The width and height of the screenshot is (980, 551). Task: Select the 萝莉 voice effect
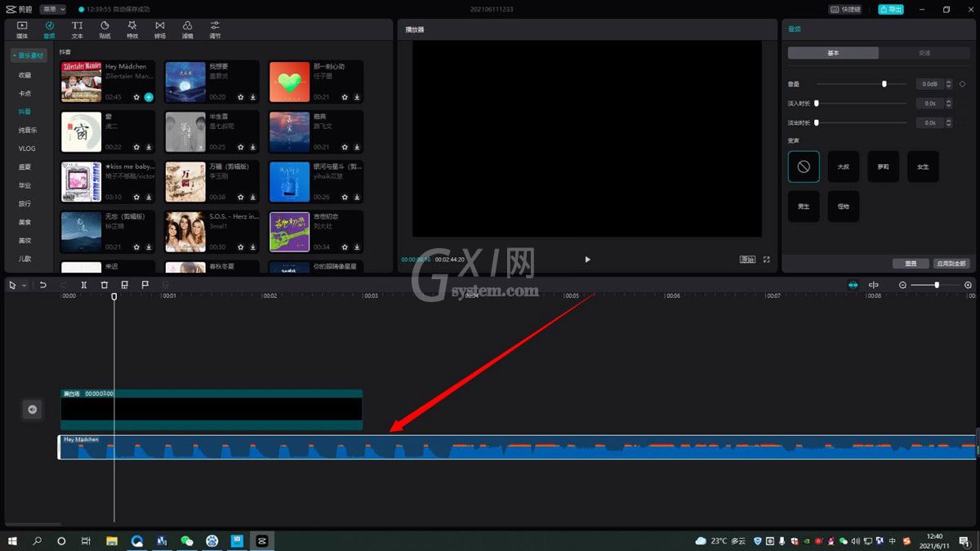coord(884,167)
